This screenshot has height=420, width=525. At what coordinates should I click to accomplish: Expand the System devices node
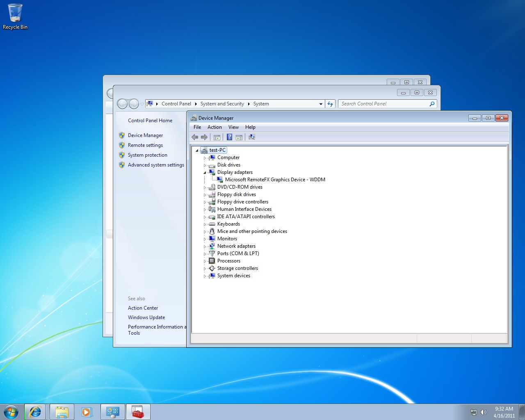pyautogui.click(x=205, y=276)
